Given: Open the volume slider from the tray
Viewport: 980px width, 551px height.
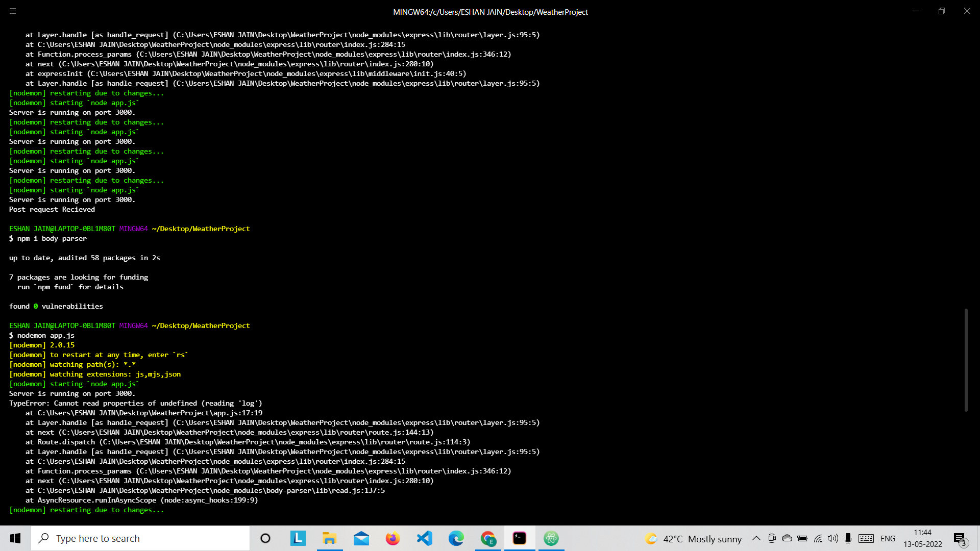Looking at the screenshot, I should [x=833, y=538].
